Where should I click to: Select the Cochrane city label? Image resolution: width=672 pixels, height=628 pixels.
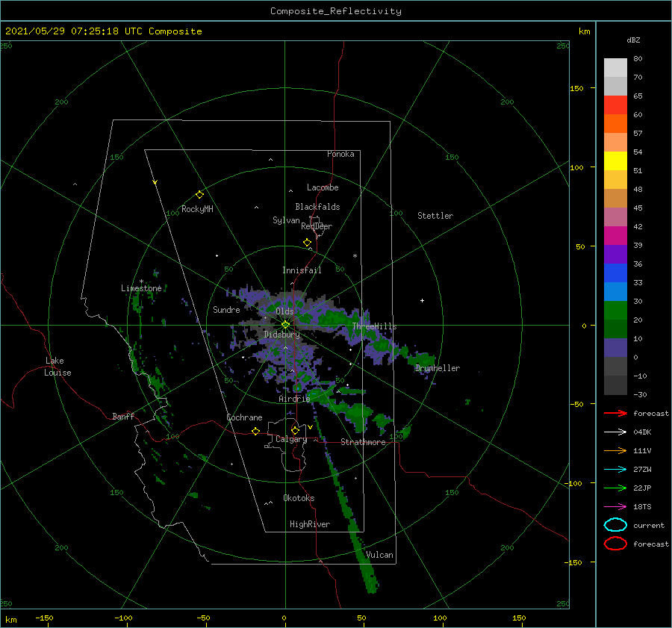(244, 417)
